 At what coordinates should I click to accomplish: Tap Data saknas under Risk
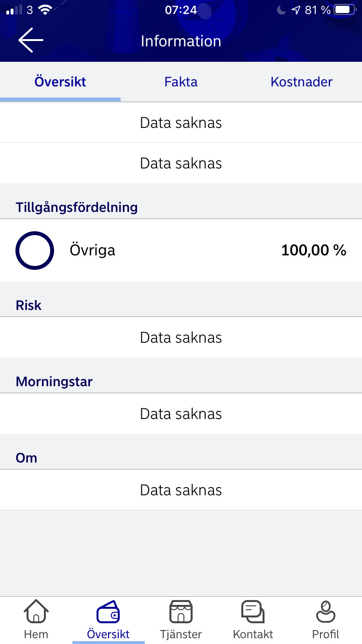[x=181, y=337]
